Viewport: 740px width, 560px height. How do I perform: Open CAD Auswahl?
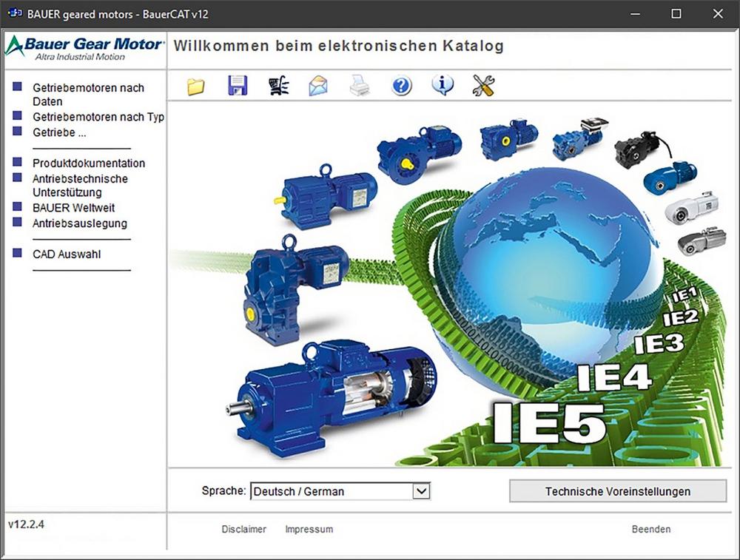(67, 254)
